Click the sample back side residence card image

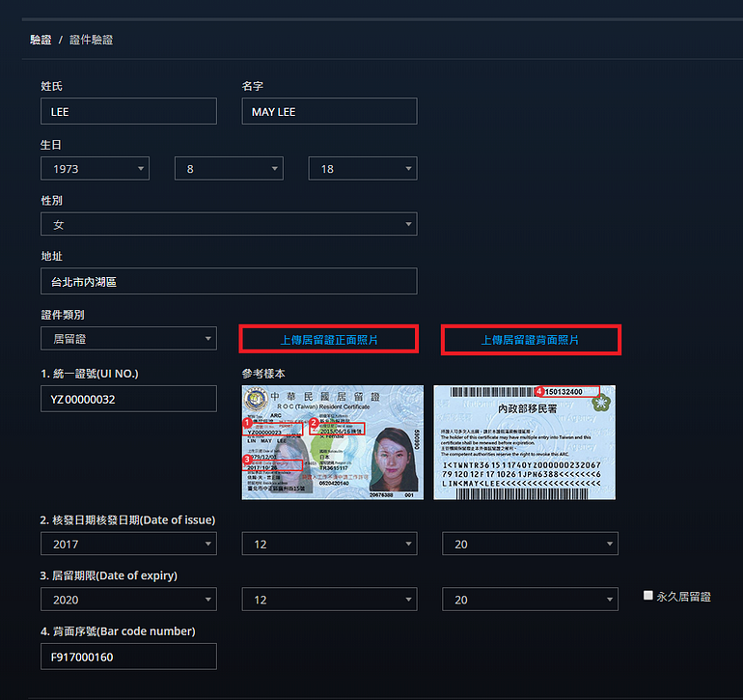[525, 442]
